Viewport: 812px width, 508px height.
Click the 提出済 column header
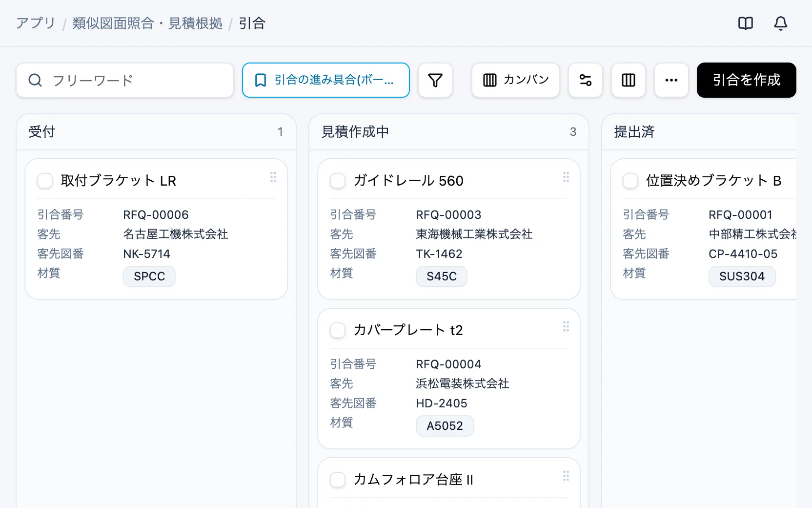[x=699, y=132]
